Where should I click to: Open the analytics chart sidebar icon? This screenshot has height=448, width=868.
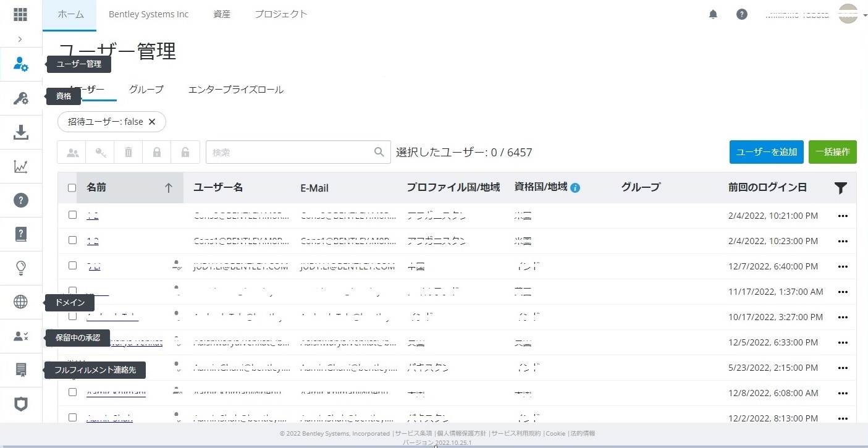(20, 166)
